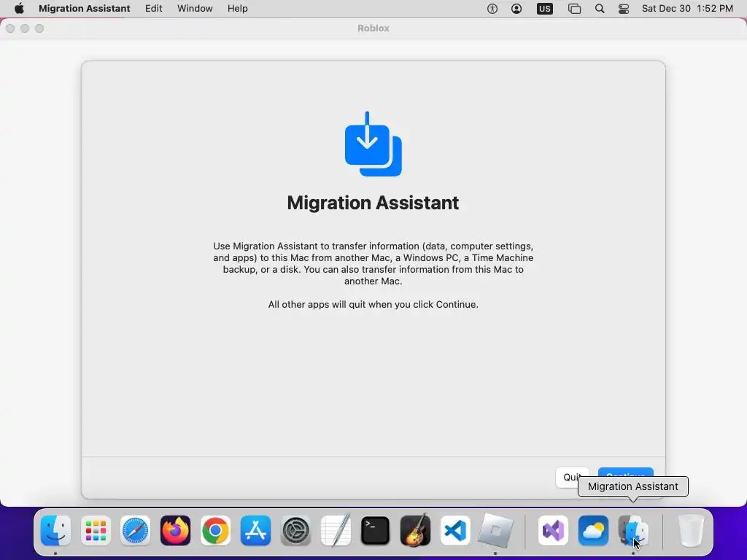Switch to Roblox in the Dock
Screen dimensions: 747x560
pyautogui.click(x=495, y=531)
